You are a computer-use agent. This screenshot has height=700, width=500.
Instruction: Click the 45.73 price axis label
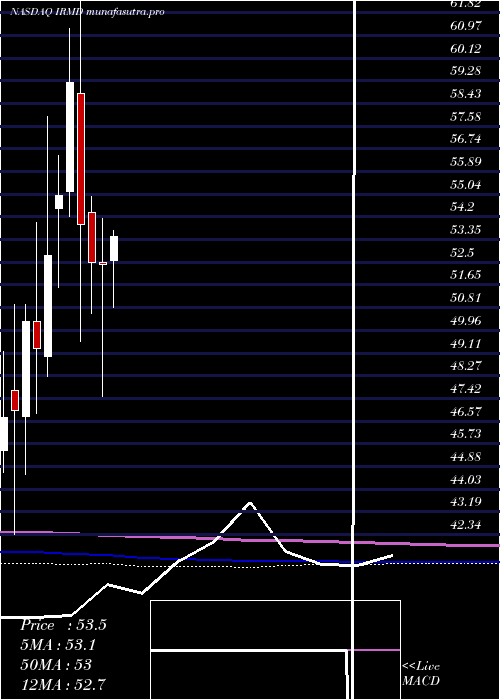[466, 433]
